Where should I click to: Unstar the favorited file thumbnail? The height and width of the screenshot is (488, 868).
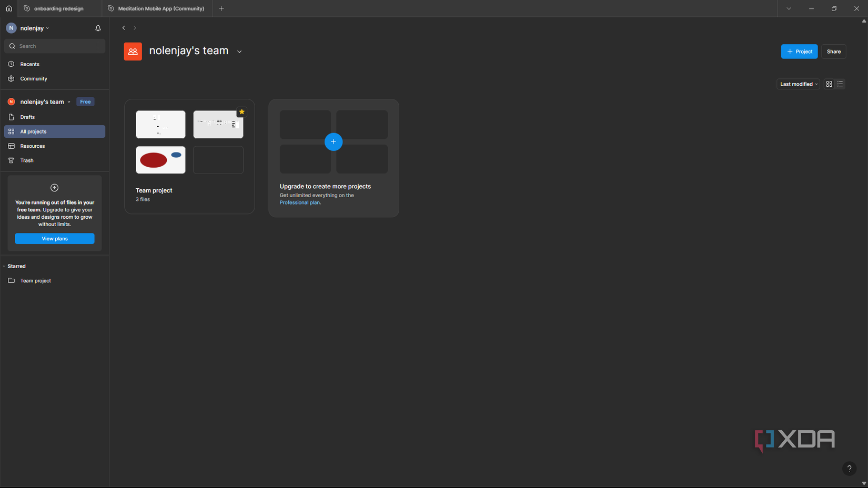[241, 111]
